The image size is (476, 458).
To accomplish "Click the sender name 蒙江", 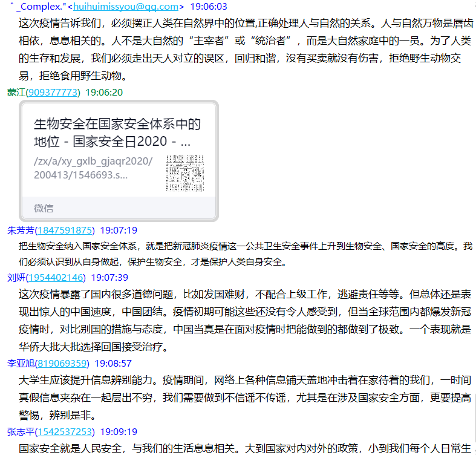I will click(16, 93).
